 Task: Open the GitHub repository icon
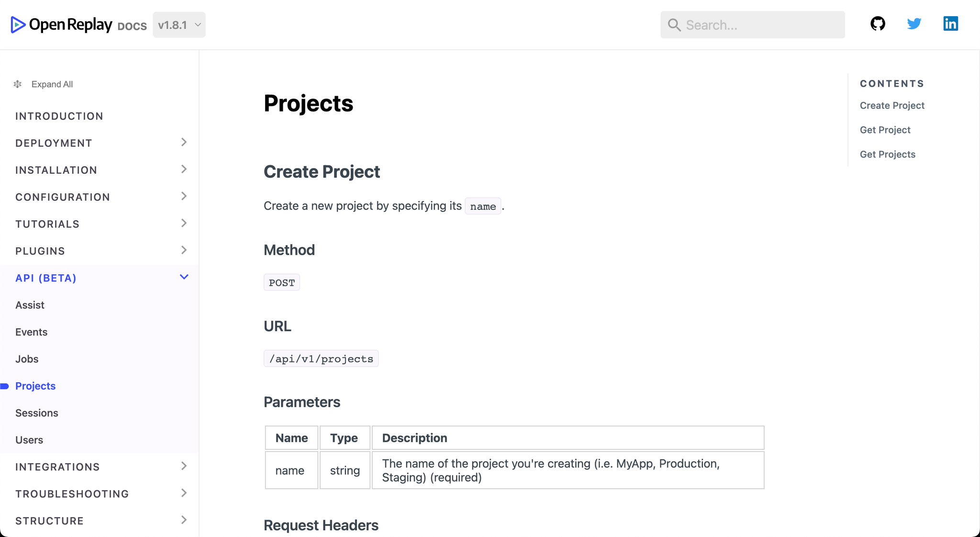[878, 23]
